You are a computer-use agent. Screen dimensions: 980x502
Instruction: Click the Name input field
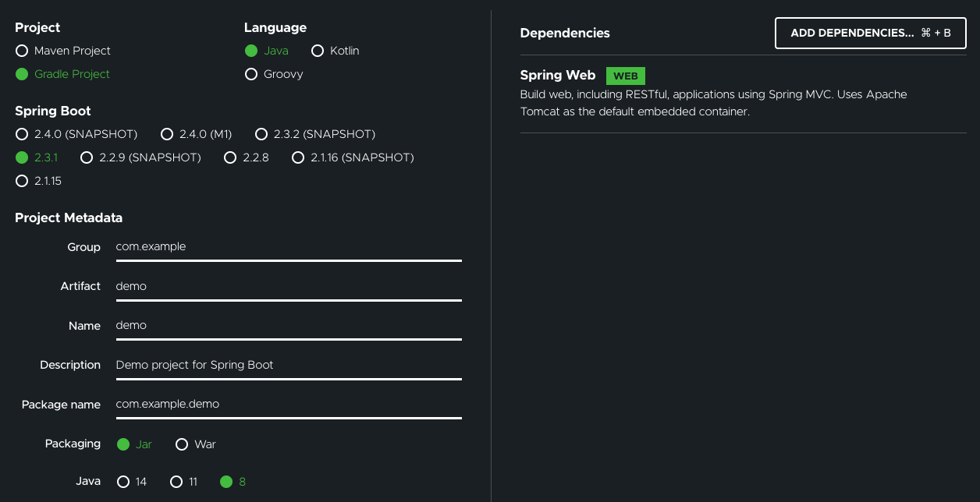(289, 326)
